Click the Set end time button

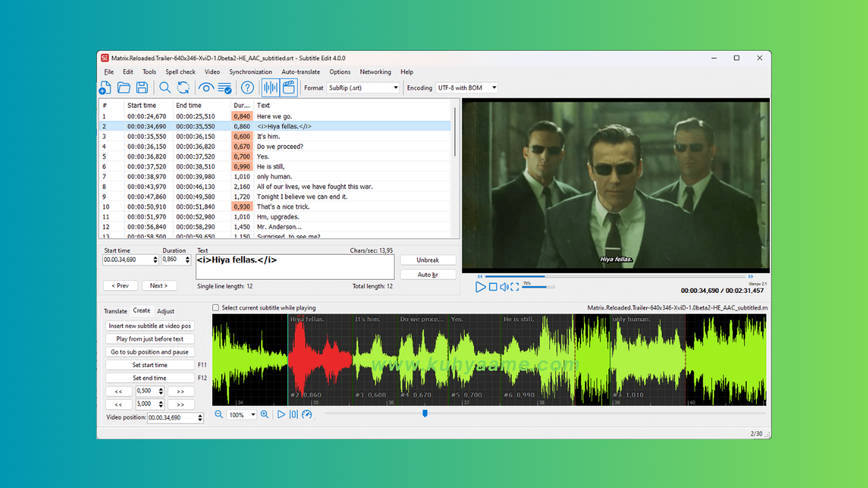[x=150, y=378]
